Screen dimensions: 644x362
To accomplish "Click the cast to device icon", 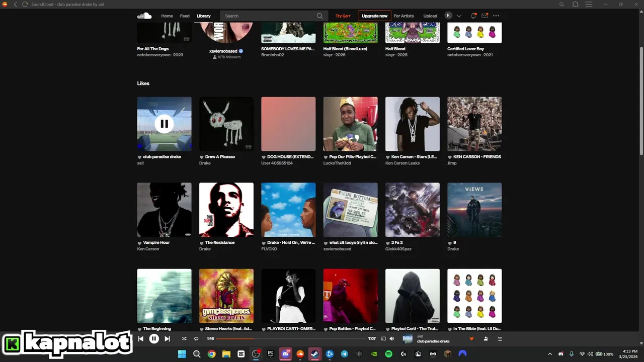I will (383, 339).
